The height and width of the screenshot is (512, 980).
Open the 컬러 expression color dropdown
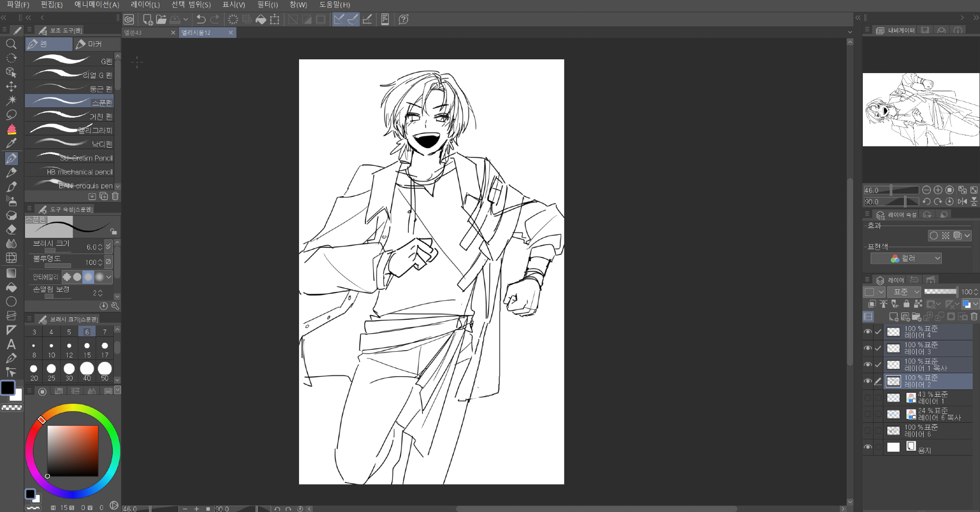(x=906, y=258)
